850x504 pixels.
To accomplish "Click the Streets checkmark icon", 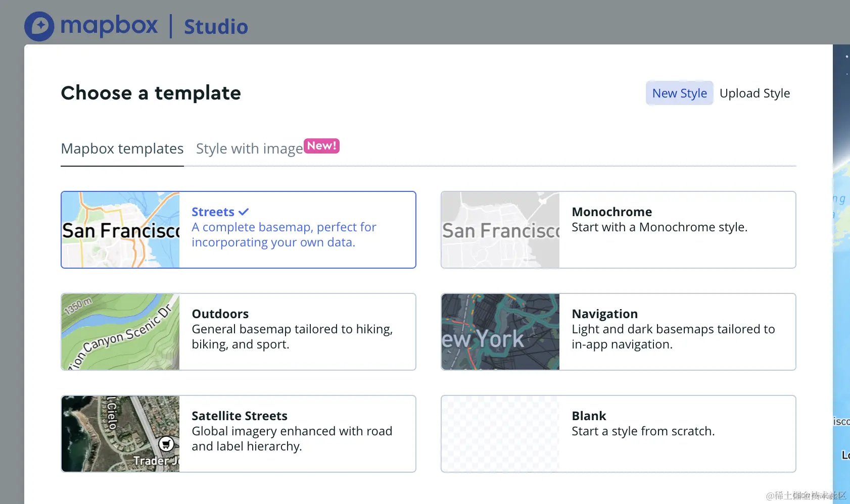I will pos(244,212).
